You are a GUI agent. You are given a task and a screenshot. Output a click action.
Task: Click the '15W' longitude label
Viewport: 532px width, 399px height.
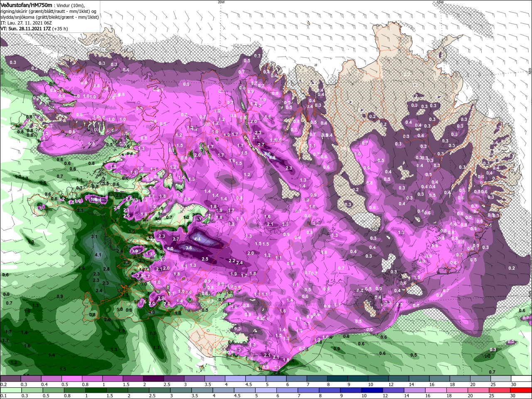(440, 2)
